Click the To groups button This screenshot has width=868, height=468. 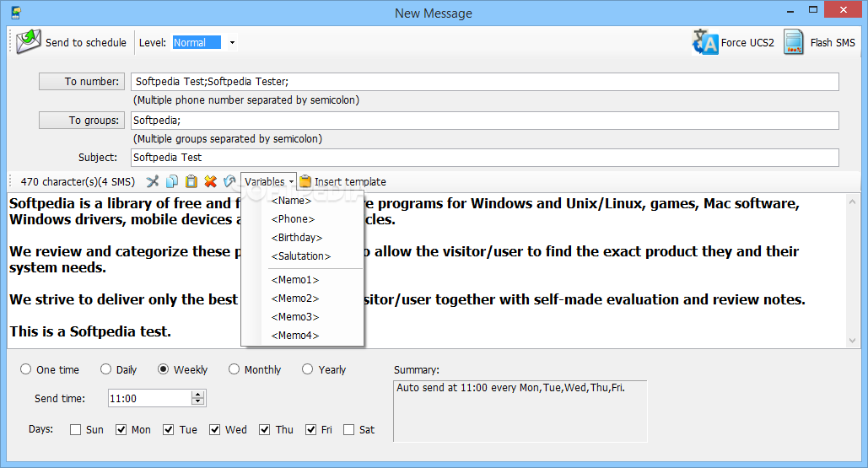[x=82, y=120]
